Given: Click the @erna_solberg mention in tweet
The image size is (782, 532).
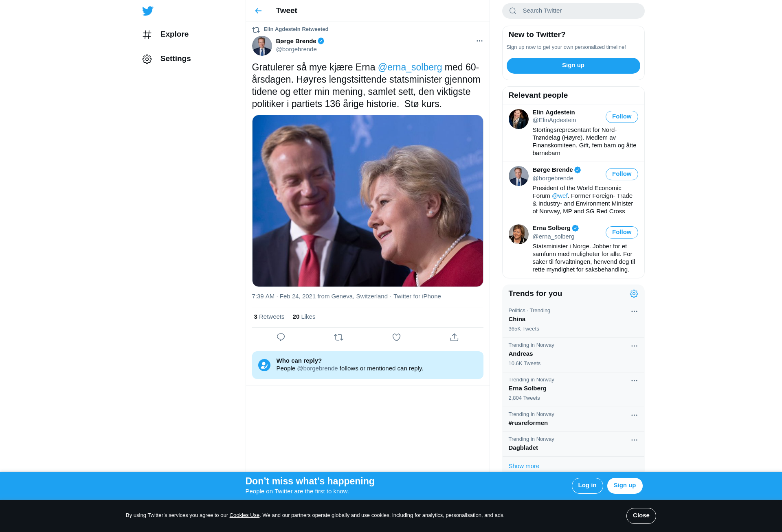Looking at the screenshot, I should point(410,68).
